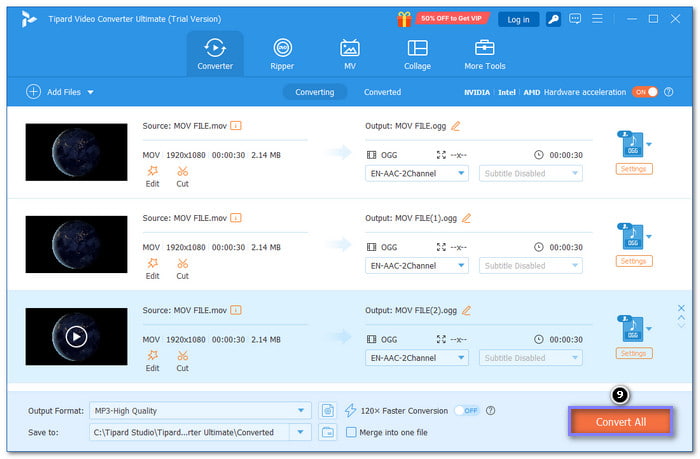Open Output Format MP3-High Quality dropdown
Screen dimensions: 700x459
click(200, 410)
